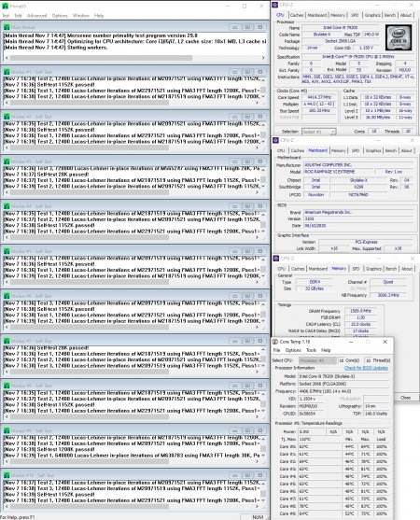The width and height of the screenshot is (420, 520).
Task: Click the Core Temp thermometer title icon
Action: [x=274, y=342]
